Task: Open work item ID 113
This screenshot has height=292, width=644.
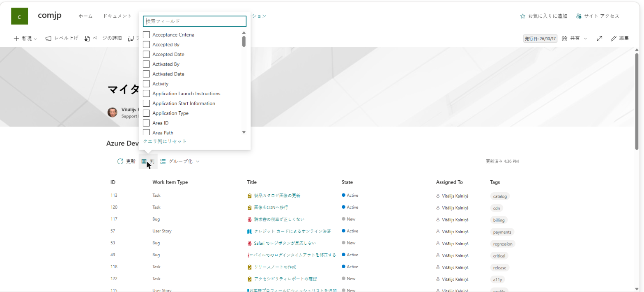Action: (x=114, y=195)
